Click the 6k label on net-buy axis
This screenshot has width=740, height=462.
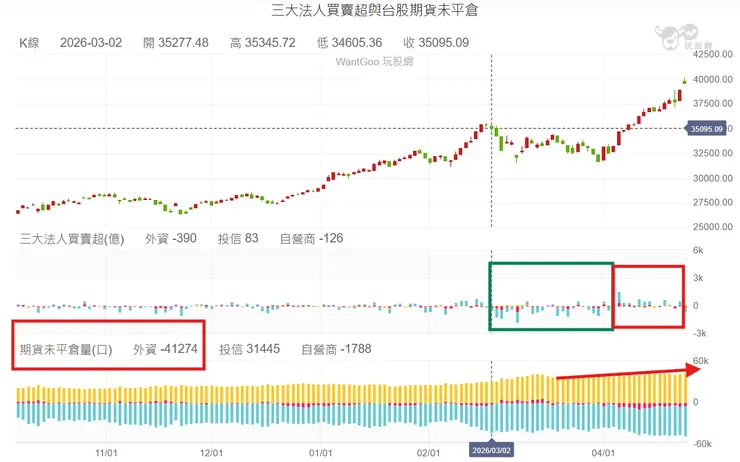(x=698, y=251)
